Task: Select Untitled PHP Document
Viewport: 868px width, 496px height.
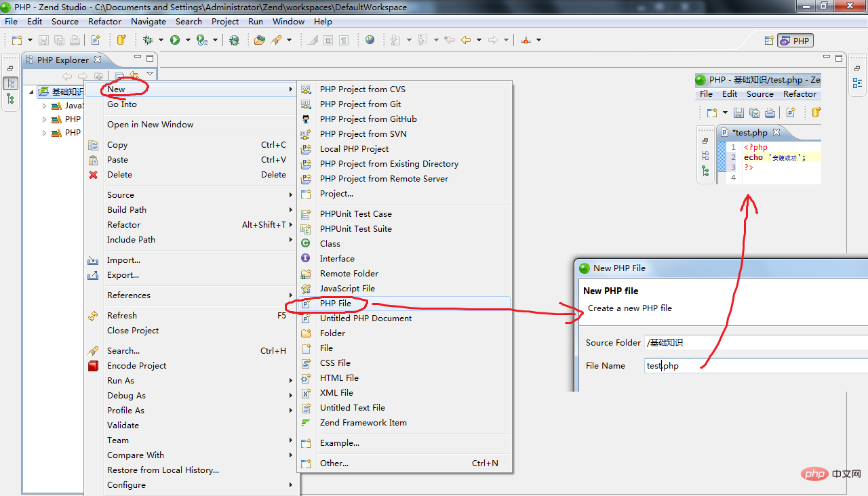Action: click(x=404, y=318)
